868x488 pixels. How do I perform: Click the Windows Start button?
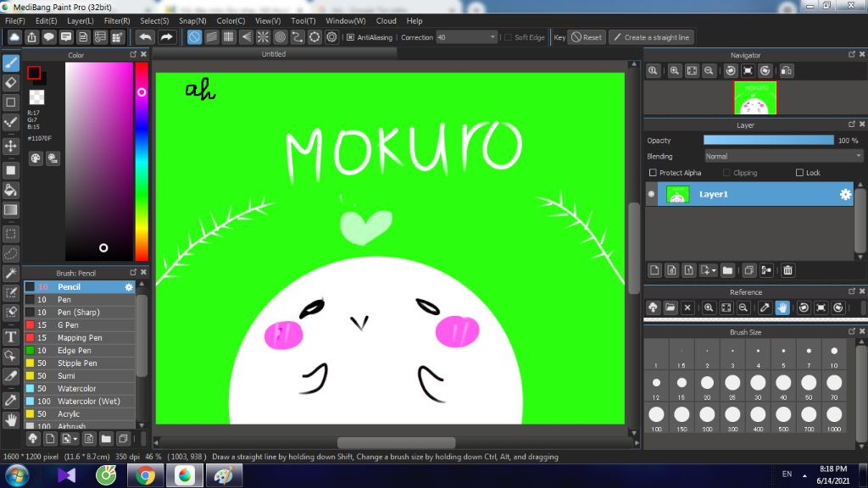17,475
